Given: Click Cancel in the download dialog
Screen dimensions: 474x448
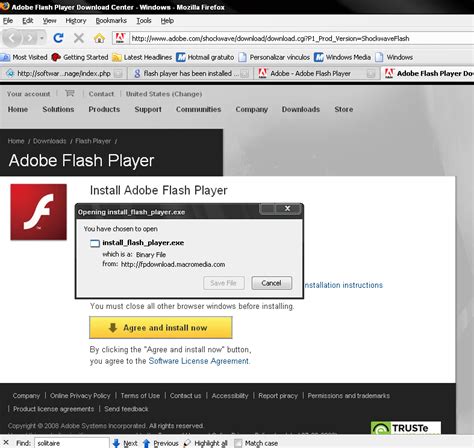Looking at the screenshot, I should (272, 283).
